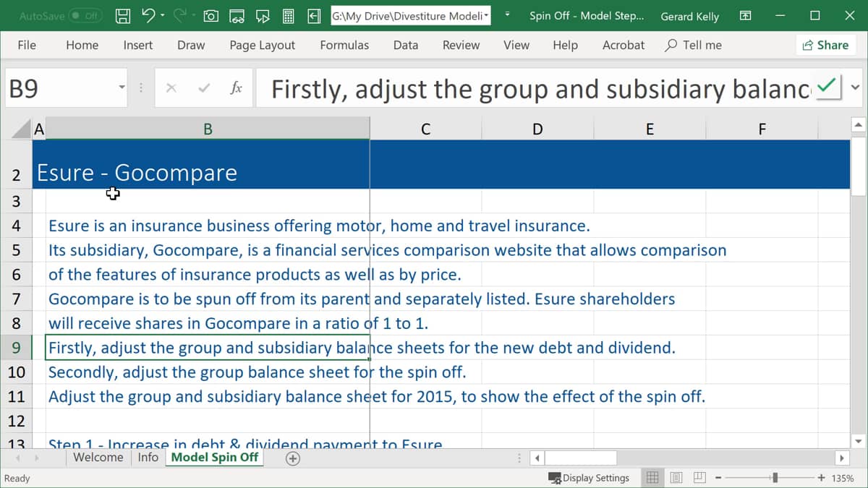
Task: Open Customize Quick Access Toolbar dropdown
Action: (507, 15)
